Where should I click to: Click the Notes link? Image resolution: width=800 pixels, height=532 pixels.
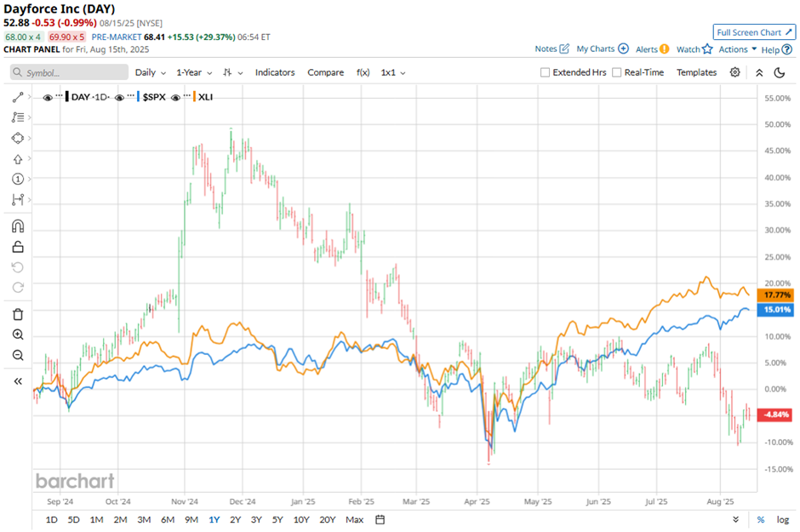tap(546, 49)
